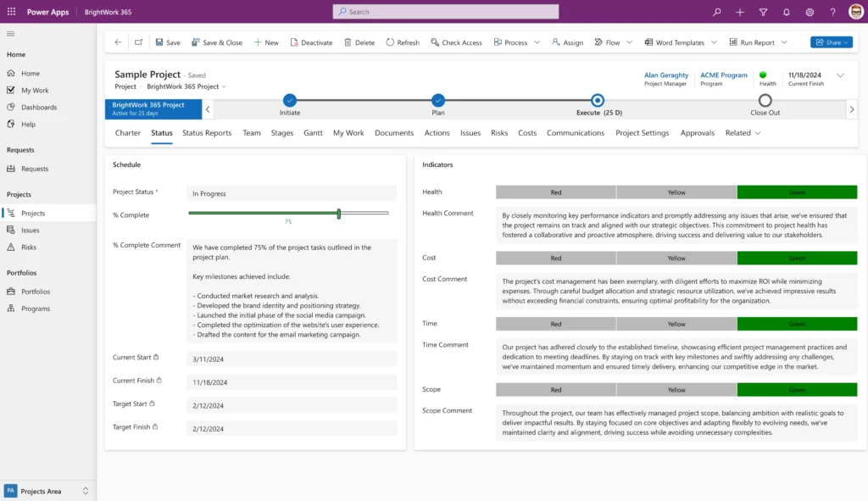Set Cost indicator to Red
Viewport: 868px width, 501px height.
[556, 258]
